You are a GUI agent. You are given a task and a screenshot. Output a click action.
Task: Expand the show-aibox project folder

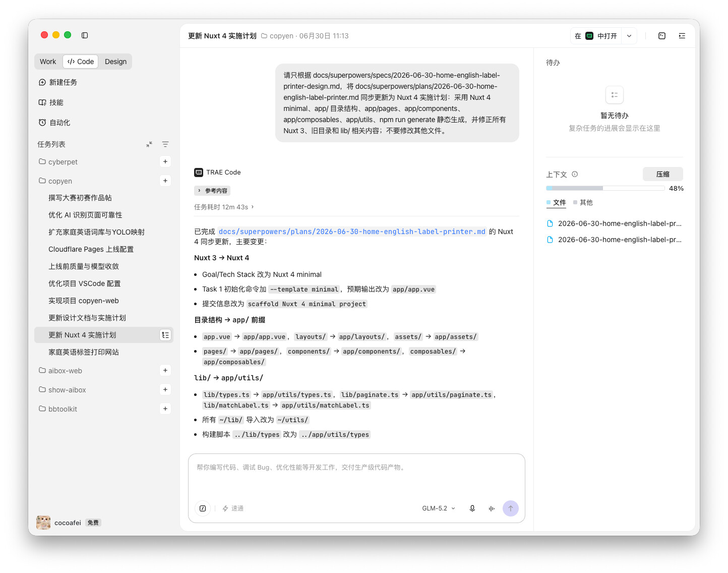click(x=42, y=389)
